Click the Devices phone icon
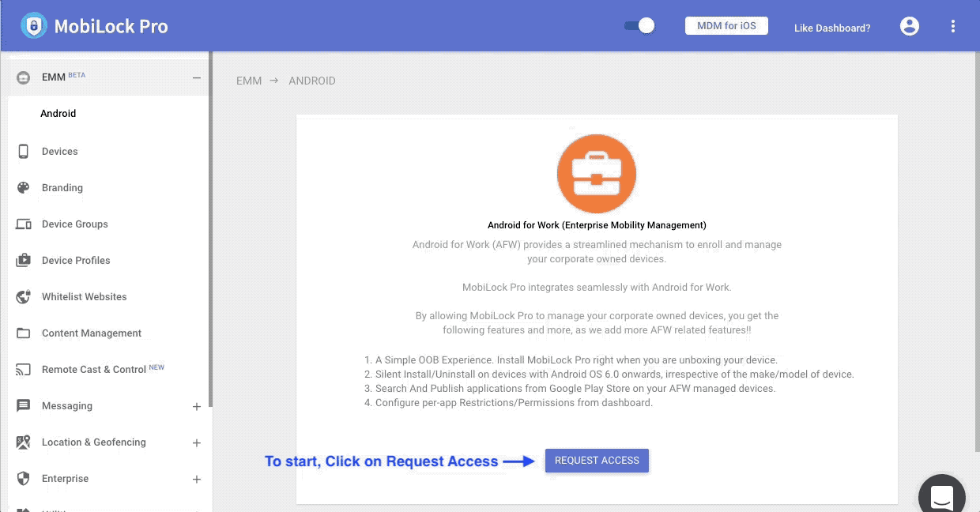 coord(24,152)
